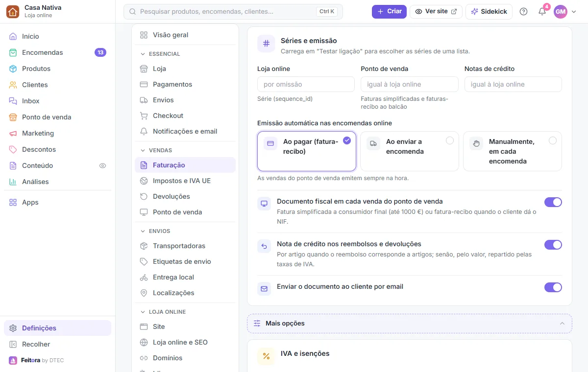Collapse the VENDAS settings group
The image size is (588, 372).
(x=185, y=150)
